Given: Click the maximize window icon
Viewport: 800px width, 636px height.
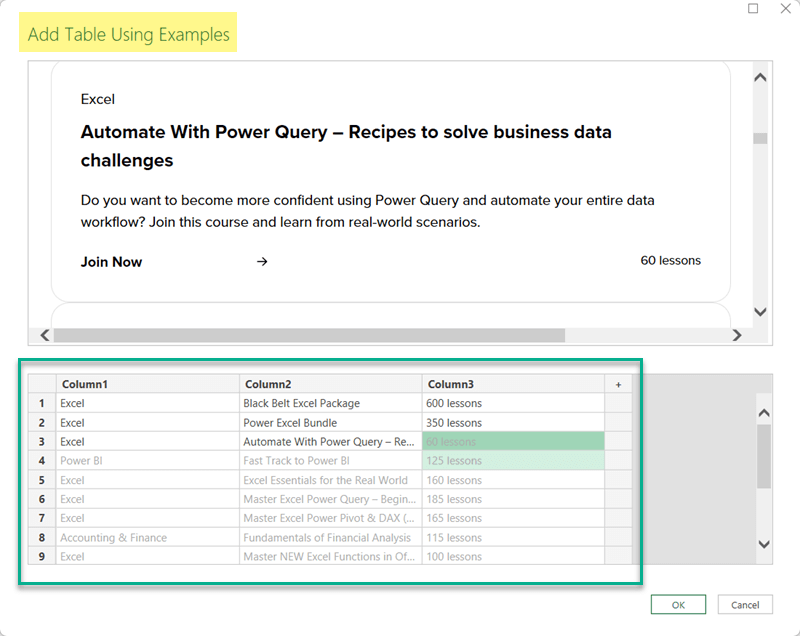Looking at the screenshot, I should 753,8.
